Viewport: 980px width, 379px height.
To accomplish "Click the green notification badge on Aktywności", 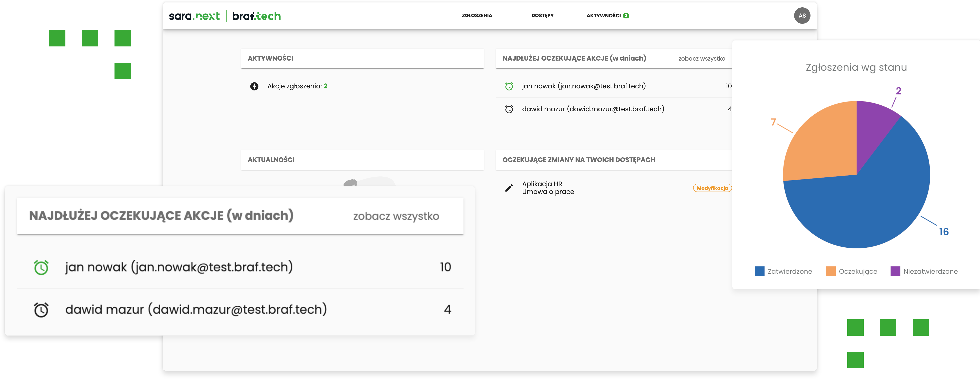I will coord(626,16).
